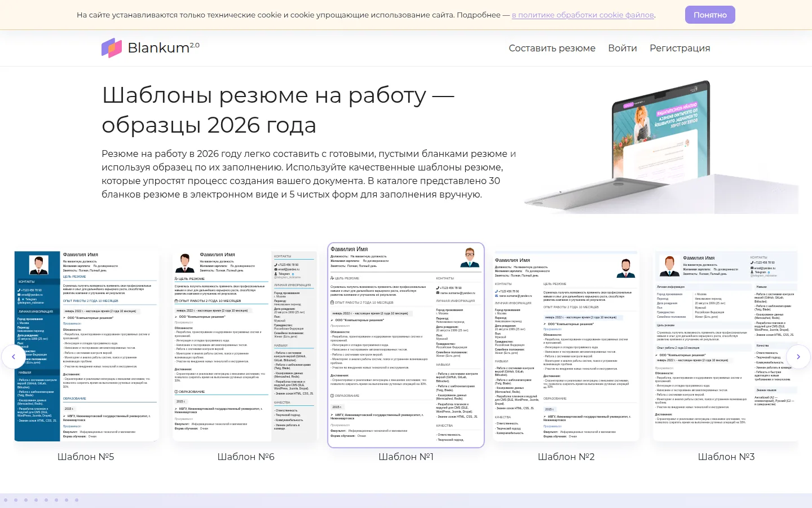Viewport: 812px width, 508px height.
Task: Dismiss cookie notice with Понятно button
Action: [x=710, y=15]
